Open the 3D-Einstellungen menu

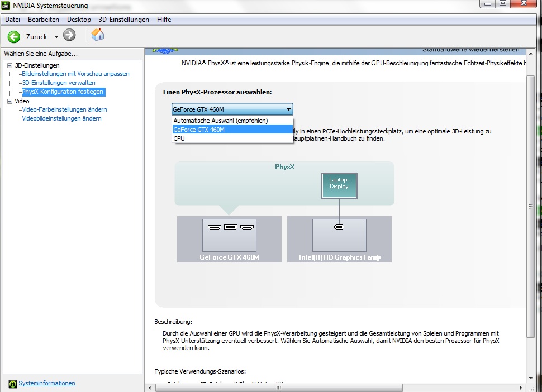(x=123, y=20)
